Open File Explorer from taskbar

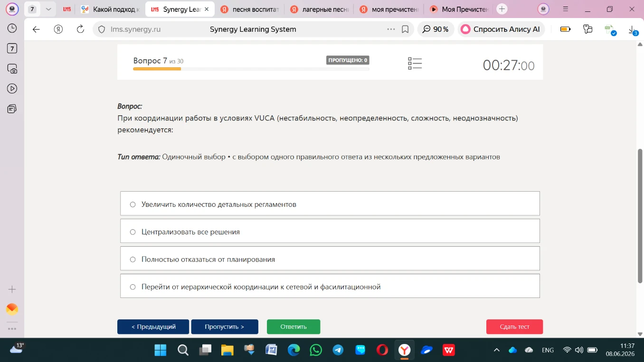227,350
